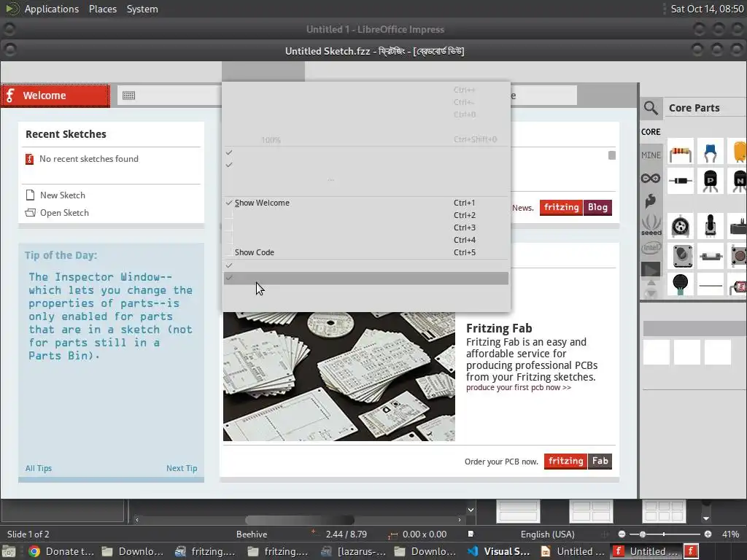Click the Fritzing Fab PCB photo
The height and width of the screenshot is (560, 747).
coord(339,376)
